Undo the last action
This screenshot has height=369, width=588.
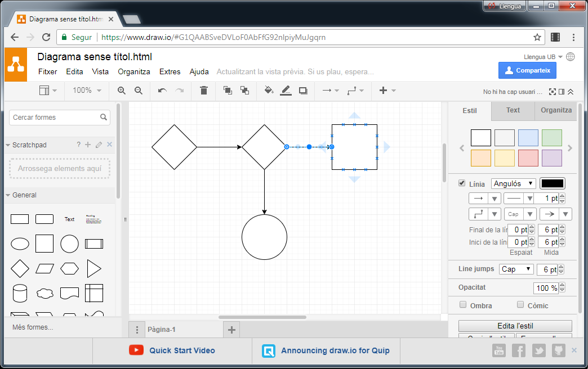click(162, 91)
